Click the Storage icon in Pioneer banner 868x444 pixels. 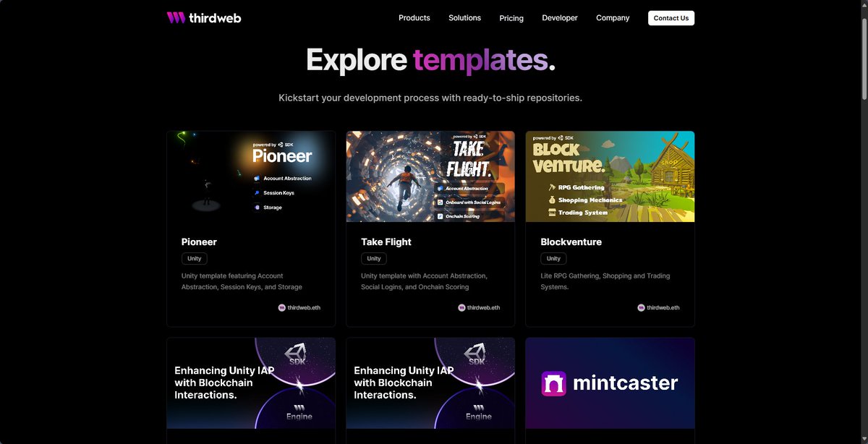257,208
